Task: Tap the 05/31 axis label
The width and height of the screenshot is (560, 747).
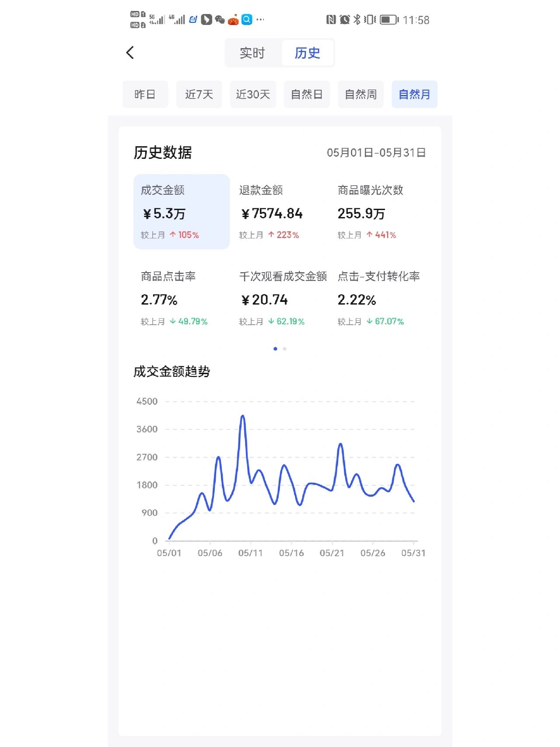Action: tap(413, 553)
